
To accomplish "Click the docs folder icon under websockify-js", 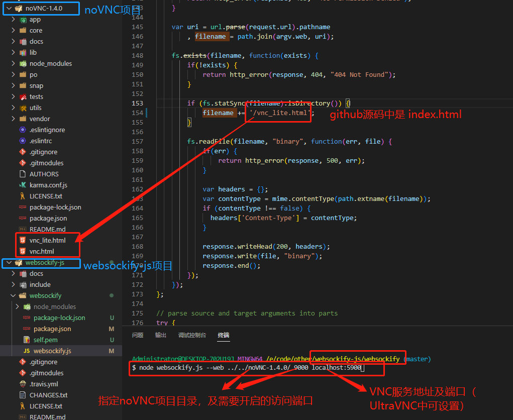I will tap(23, 274).
